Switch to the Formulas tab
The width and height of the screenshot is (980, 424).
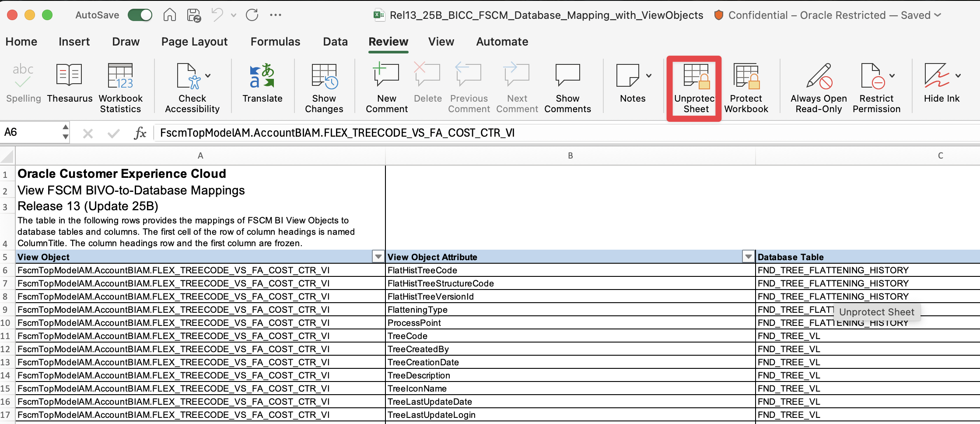click(x=275, y=42)
